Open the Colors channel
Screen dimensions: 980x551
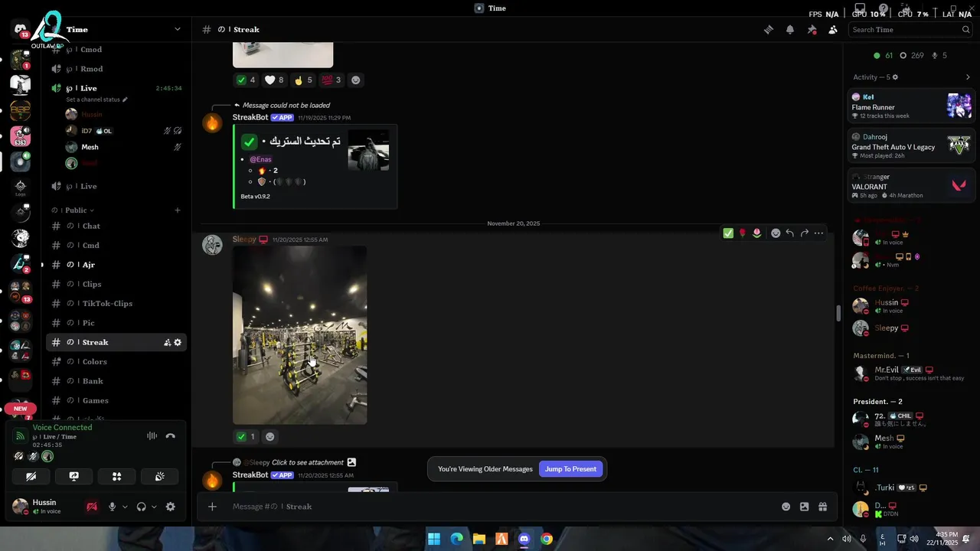coord(116,362)
